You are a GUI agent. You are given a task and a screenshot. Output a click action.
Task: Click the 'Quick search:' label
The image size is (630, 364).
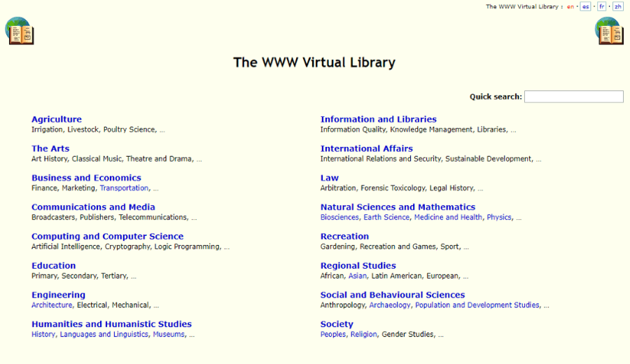click(x=496, y=97)
